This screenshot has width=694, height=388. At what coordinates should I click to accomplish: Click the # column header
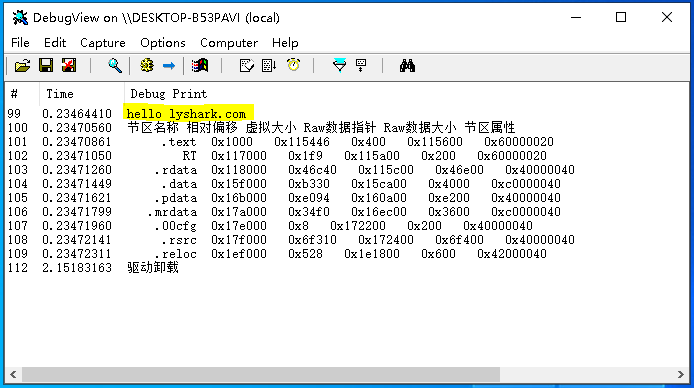click(x=22, y=94)
